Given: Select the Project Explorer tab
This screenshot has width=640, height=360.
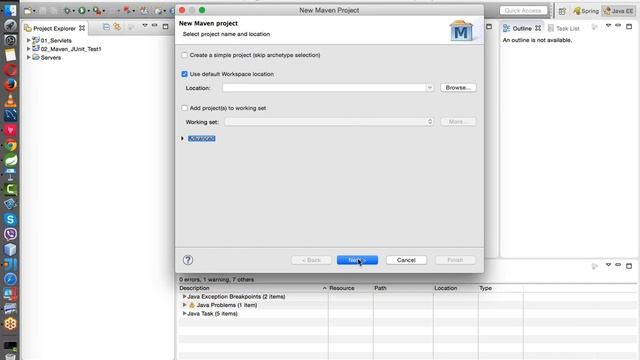Looking at the screenshot, I should [55, 28].
